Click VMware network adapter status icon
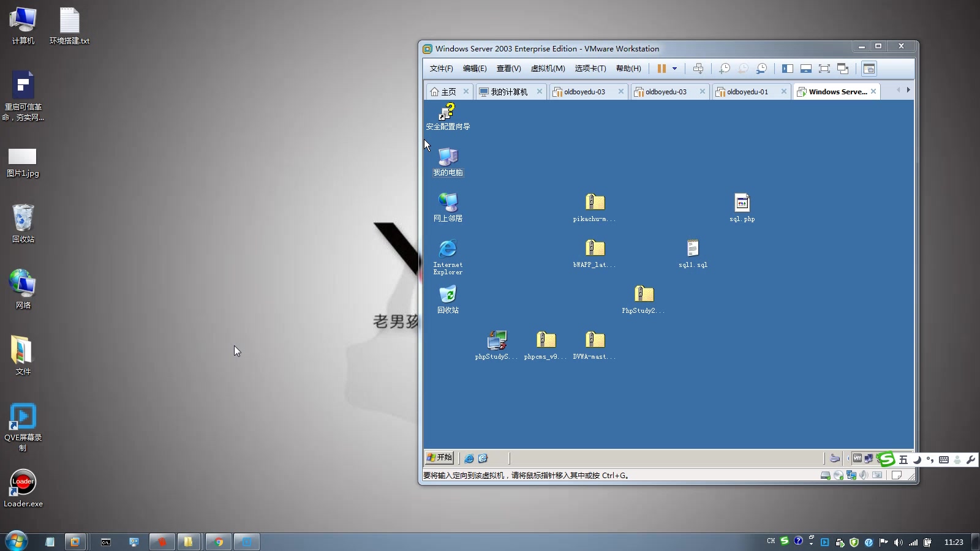The width and height of the screenshot is (980, 551). pyautogui.click(x=851, y=476)
